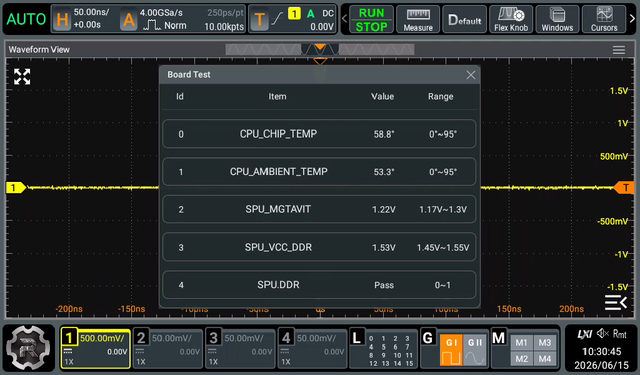Click the channel 1 ground marker
The height and width of the screenshot is (375, 640).
pos(16,188)
